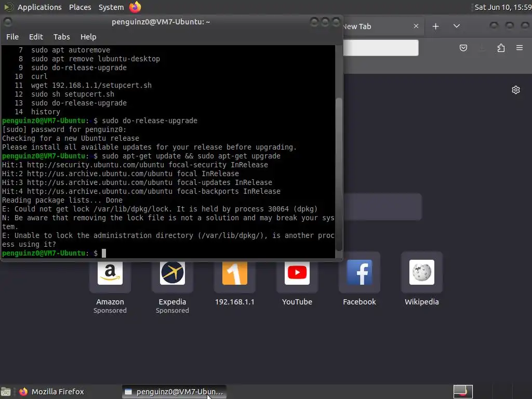Viewport: 532px width, 399px height.
Task: Launch Firefox from the top panel icon
Action: (x=135, y=7)
